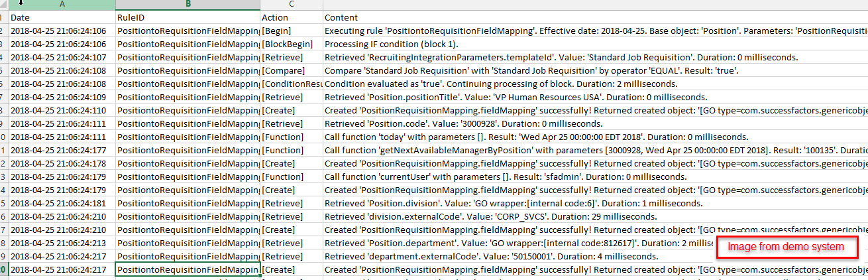Click the Action header cell
Screen dimensions: 868x280
click(292, 18)
